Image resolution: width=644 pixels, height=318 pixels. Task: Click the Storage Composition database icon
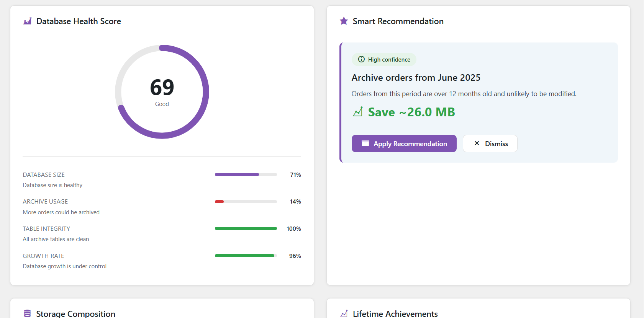tap(27, 314)
